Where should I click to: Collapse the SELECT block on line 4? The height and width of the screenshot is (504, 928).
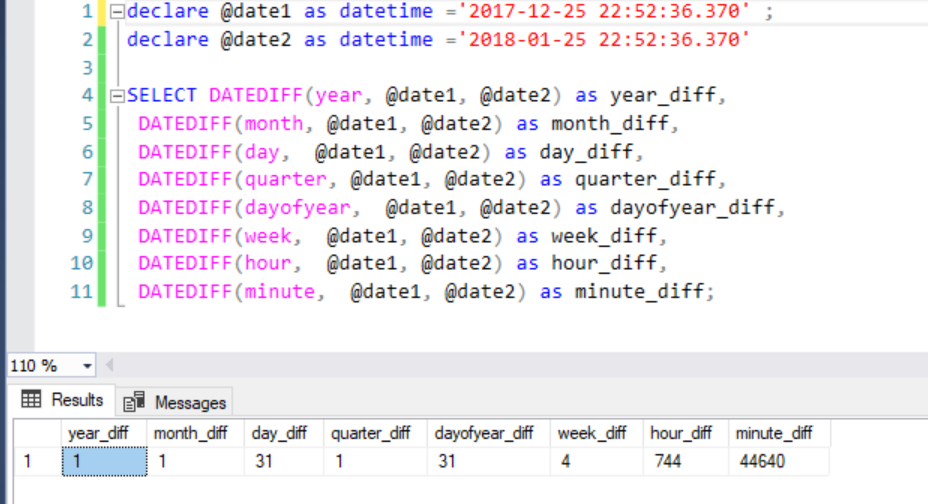117,96
